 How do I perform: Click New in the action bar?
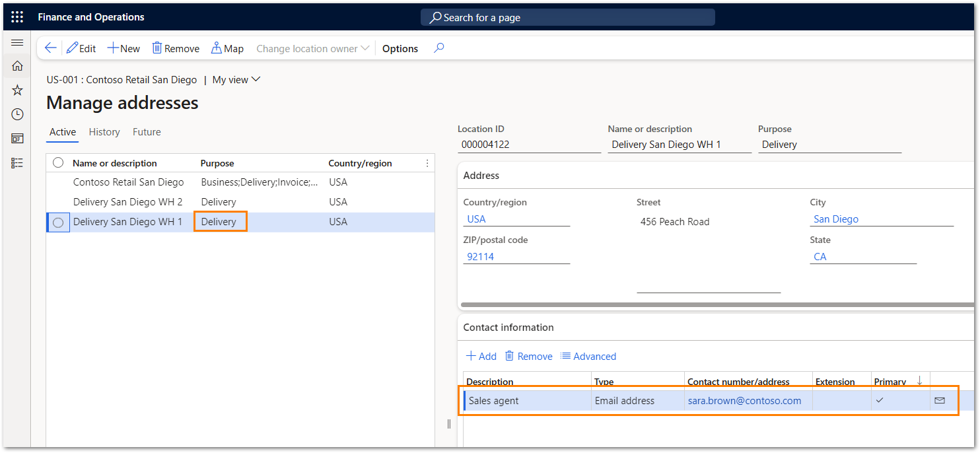point(124,48)
